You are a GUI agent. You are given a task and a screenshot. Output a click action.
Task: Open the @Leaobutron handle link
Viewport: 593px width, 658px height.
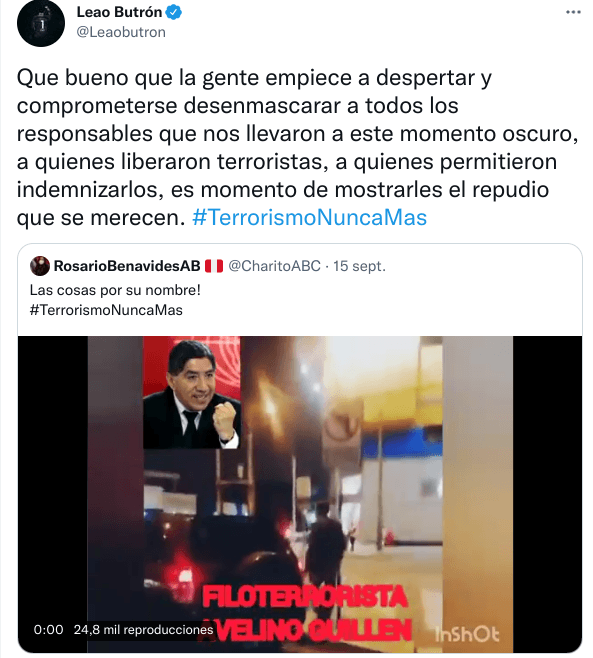pyautogui.click(x=121, y=32)
